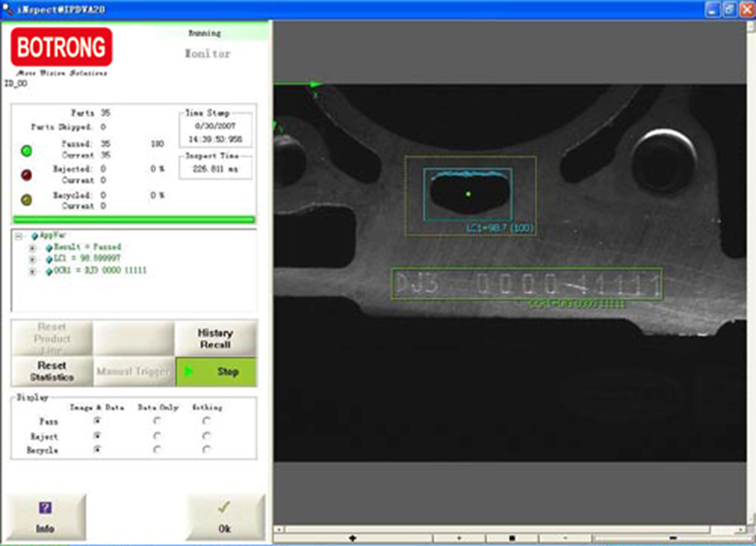This screenshot has width=756, height=546.
Task: Select Nothing for Pass
Action: pyautogui.click(x=207, y=420)
